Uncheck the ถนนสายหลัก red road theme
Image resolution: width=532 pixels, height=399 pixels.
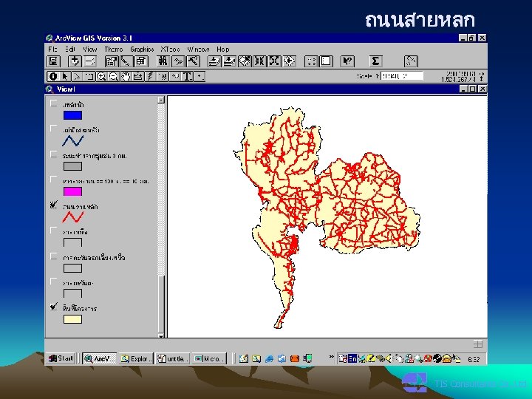[53, 205]
